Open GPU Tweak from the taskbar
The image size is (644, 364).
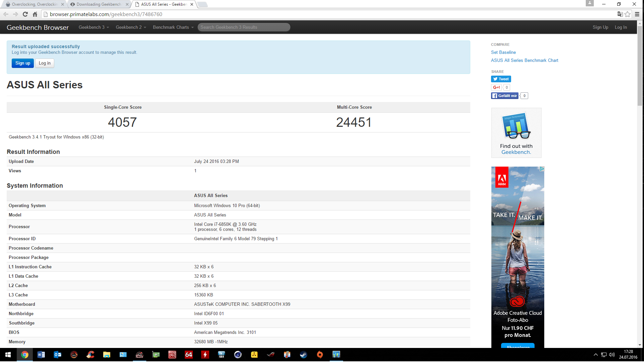tap(139, 355)
